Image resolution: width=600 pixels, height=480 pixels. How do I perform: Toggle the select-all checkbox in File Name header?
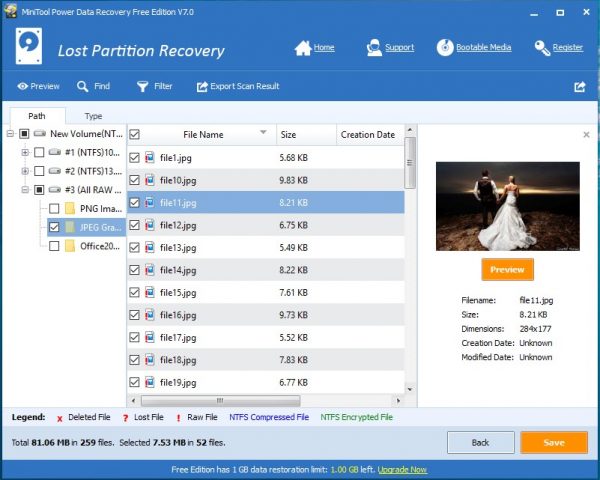[134, 135]
